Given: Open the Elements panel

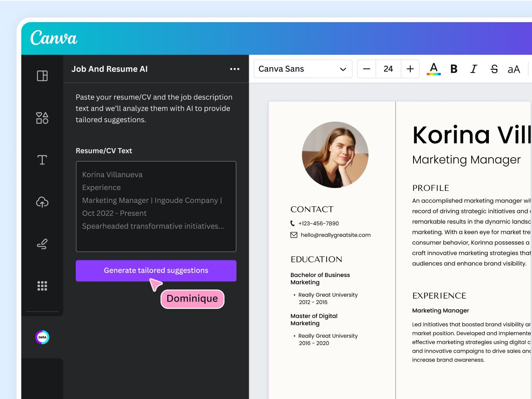Looking at the screenshot, I should tap(42, 118).
